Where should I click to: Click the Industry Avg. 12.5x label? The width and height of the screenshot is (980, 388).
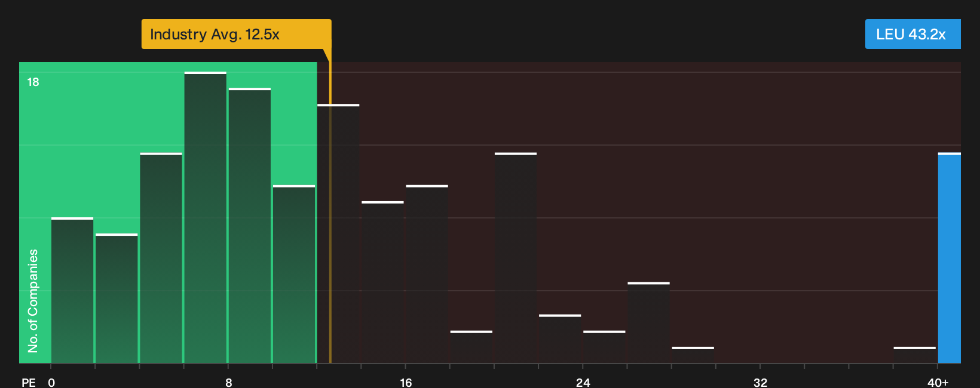[x=236, y=34]
